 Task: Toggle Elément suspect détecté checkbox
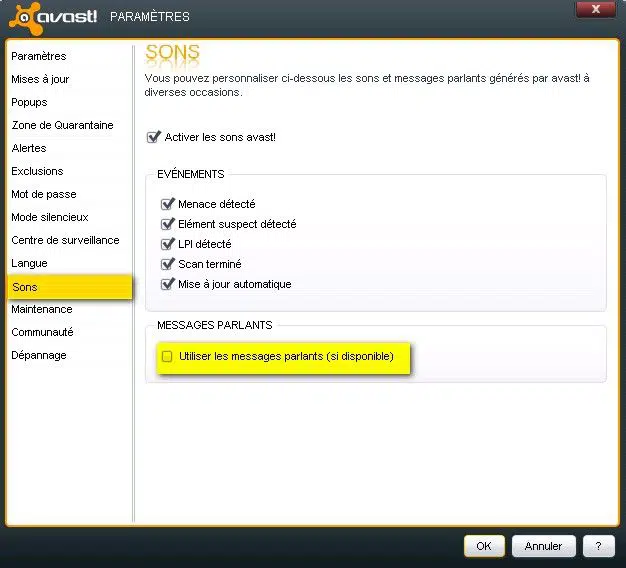[167, 224]
